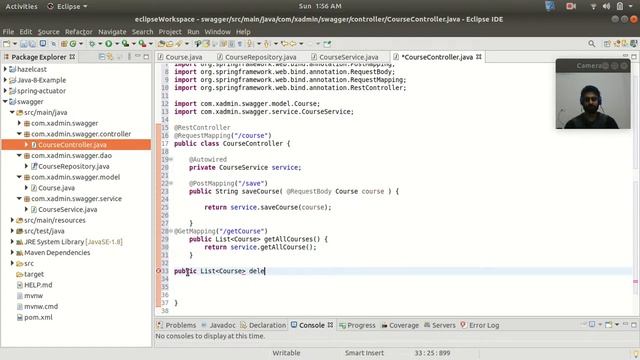The width and height of the screenshot is (640, 360).
Task: Click the New Java Package icon
Action: tap(64, 44)
